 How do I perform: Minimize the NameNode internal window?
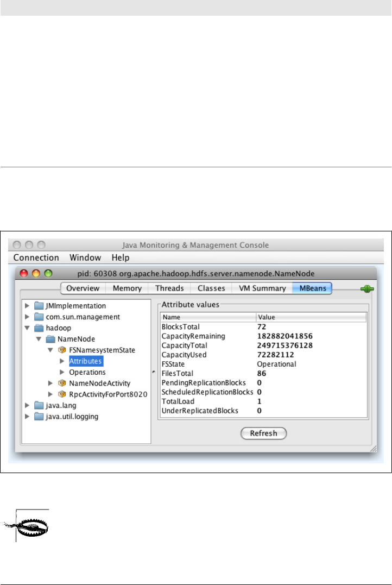coord(36,273)
